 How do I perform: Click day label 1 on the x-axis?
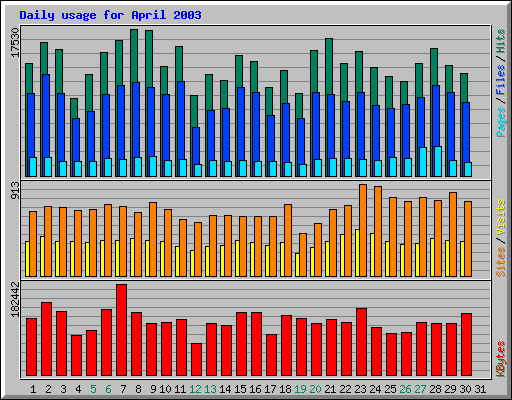[x=33, y=389]
